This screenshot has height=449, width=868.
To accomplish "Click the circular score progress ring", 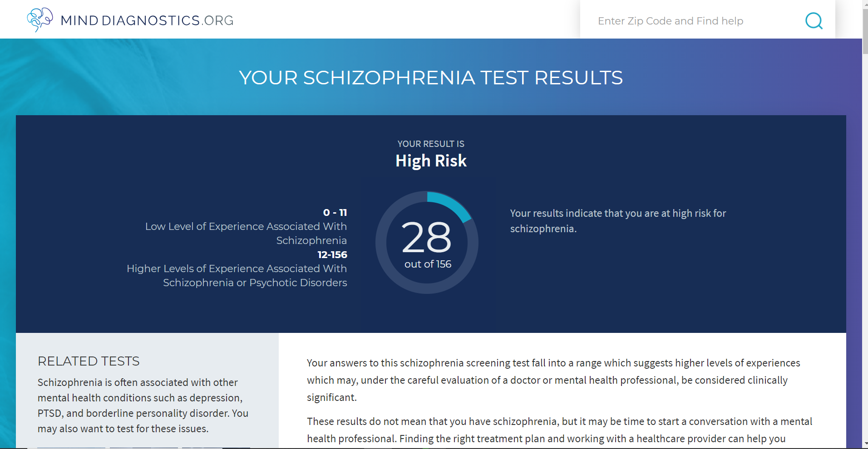I will pos(427,242).
